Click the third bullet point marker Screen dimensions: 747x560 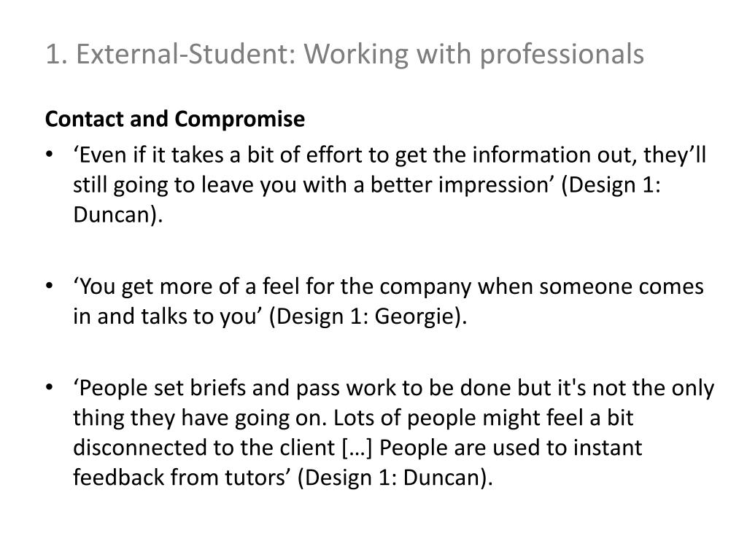pyautogui.click(x=49, y=387)
